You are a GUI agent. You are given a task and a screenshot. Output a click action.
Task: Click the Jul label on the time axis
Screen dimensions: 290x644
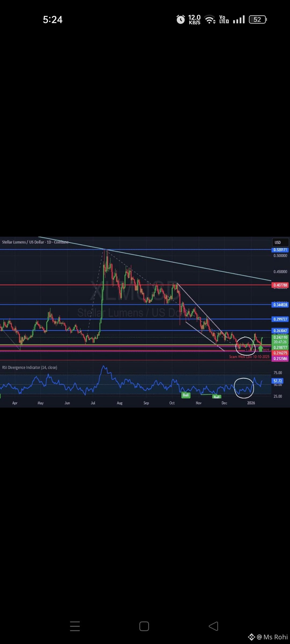pos(93,403)
